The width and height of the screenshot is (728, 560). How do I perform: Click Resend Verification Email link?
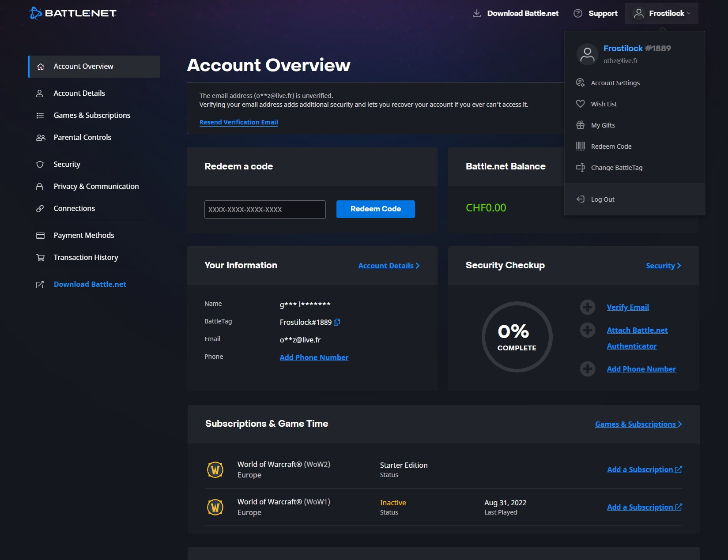239,122
